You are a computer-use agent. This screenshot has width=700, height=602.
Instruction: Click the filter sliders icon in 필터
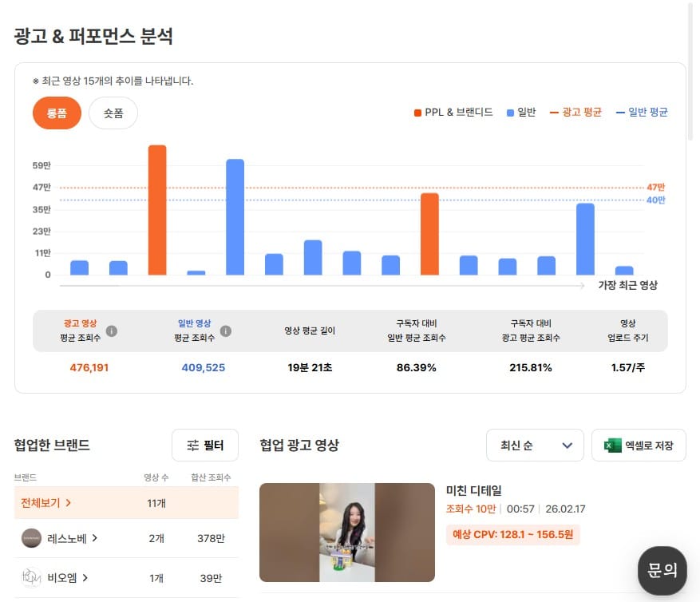(x=192, y=446)
